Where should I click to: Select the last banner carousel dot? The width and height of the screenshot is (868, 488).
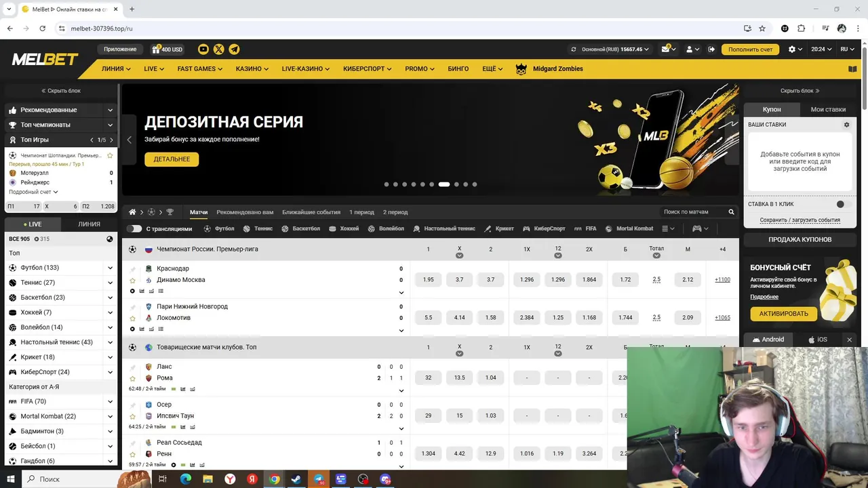[x=475, y=184]
